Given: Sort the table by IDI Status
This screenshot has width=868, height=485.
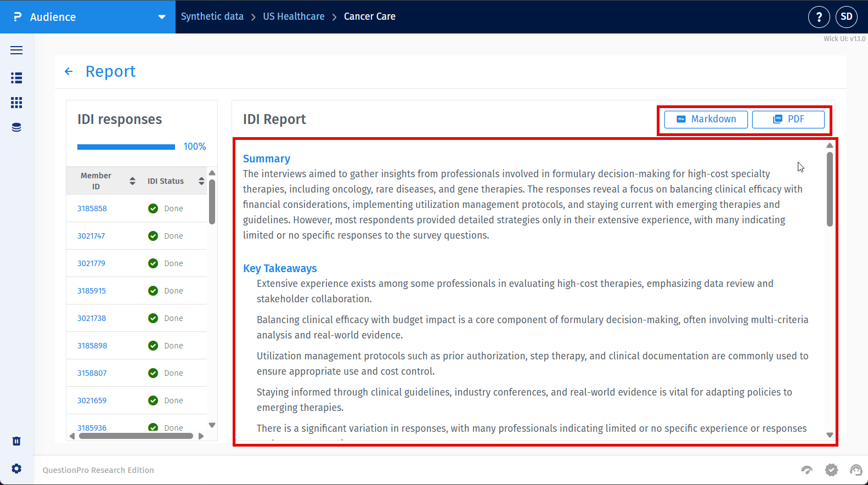Looking at the screenshot, I should click(201, 181).
